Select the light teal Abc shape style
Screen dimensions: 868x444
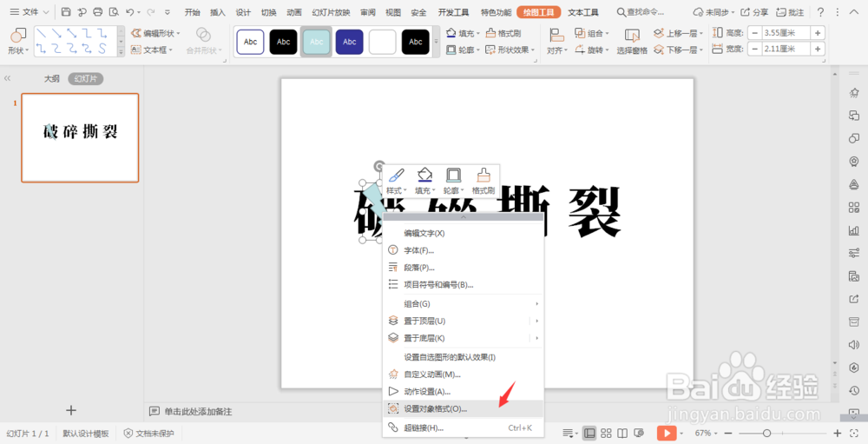[316, 42]
